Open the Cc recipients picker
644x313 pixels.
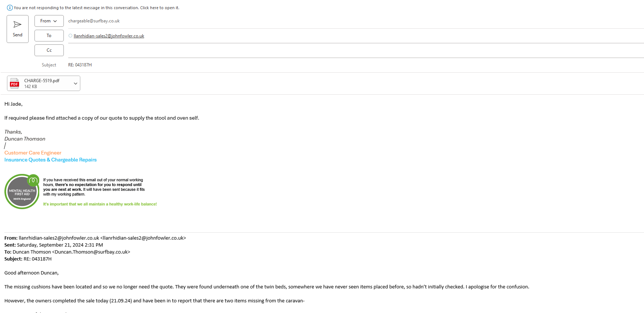click(x=49, y=50)
